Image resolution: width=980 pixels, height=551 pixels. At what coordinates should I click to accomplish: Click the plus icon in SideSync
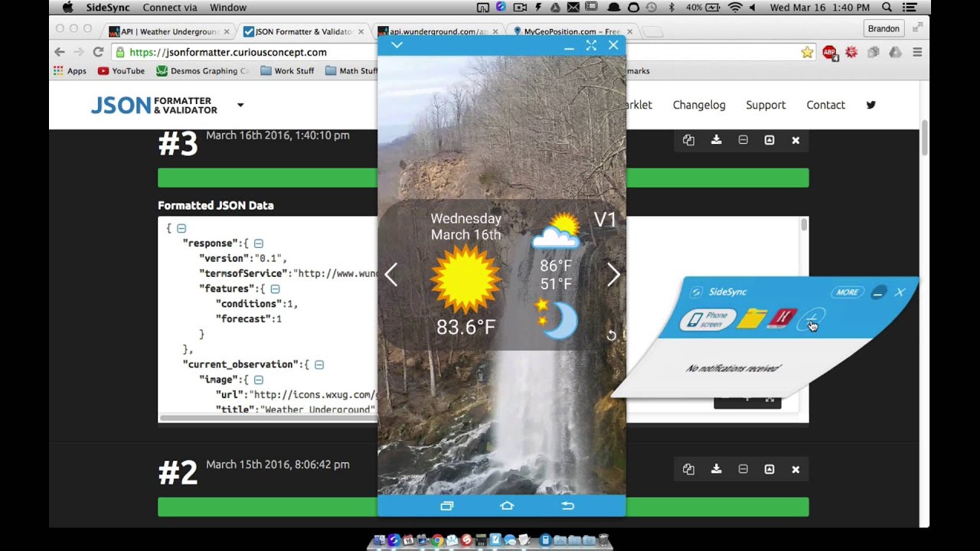point(812,320)
